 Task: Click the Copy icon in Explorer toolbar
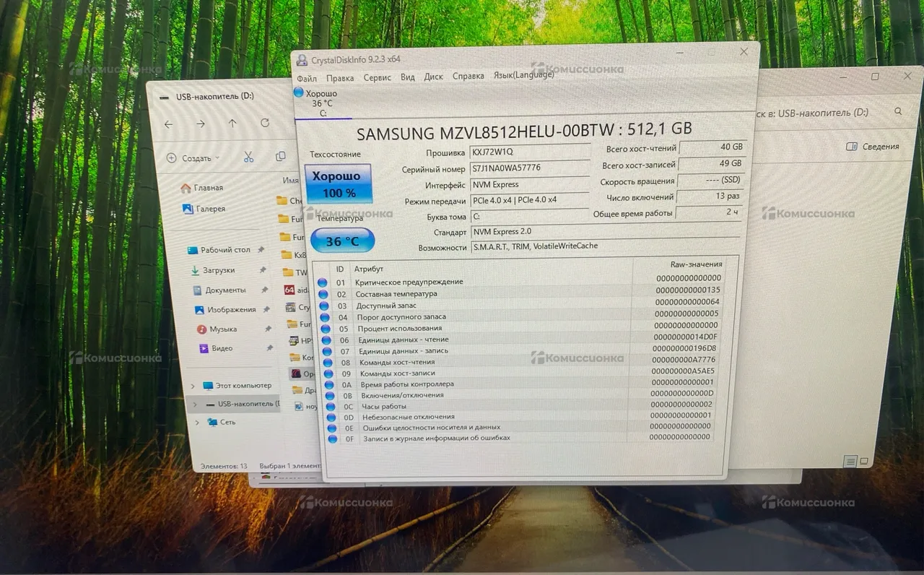(280, 157)
